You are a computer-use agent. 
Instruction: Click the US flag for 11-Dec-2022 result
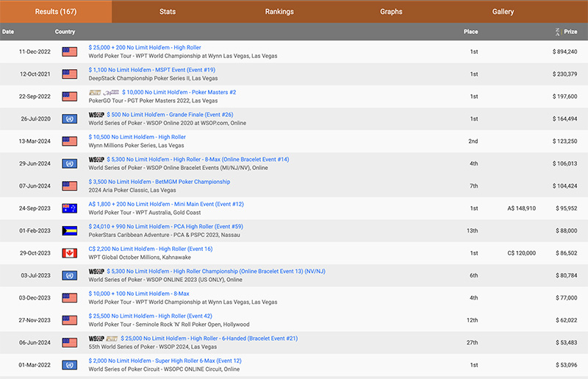[x=70, y=52]
